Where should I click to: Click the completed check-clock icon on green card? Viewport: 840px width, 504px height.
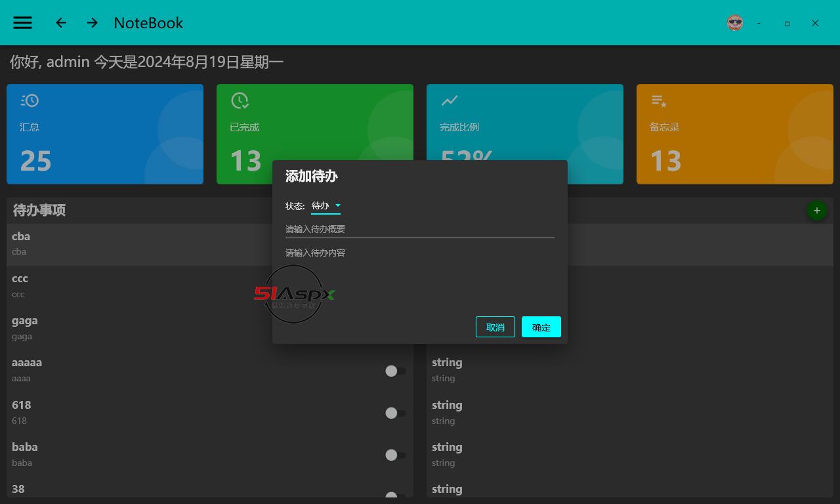coord(240,100)
